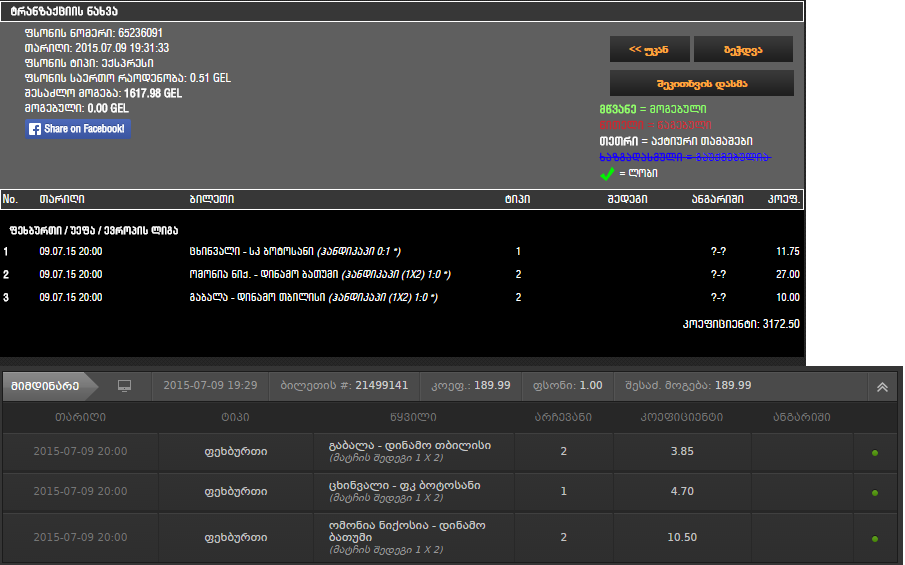Click 'ფსონი: 1.00' in ticket header

(568, 386)
